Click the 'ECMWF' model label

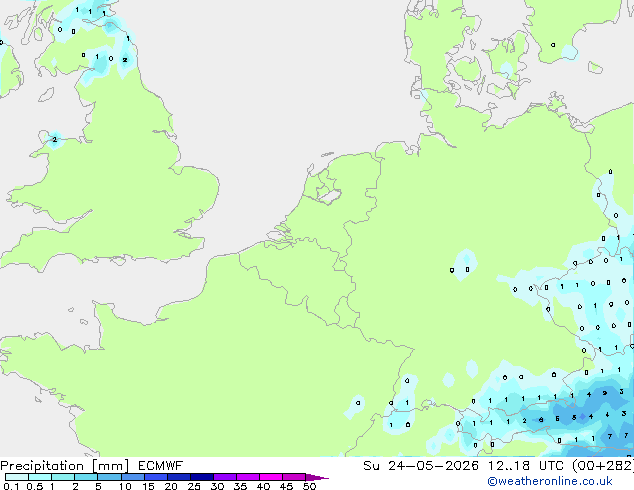coord(161,466)
